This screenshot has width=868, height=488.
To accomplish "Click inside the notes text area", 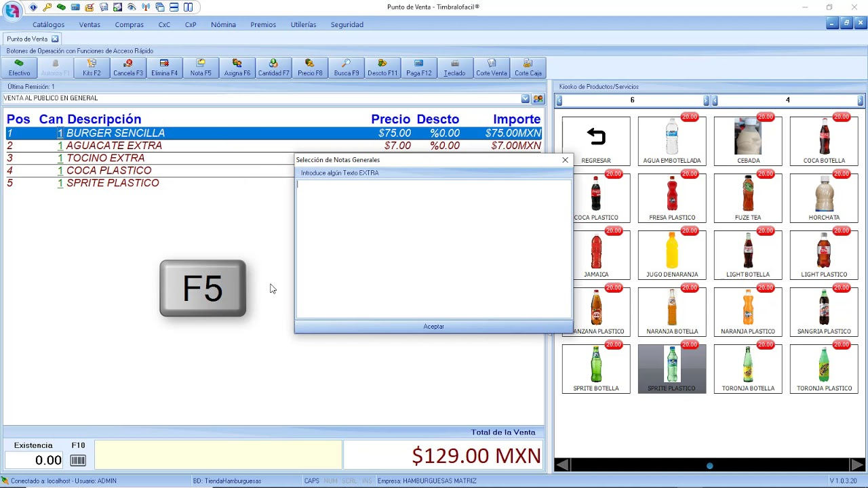I will 433,249.
